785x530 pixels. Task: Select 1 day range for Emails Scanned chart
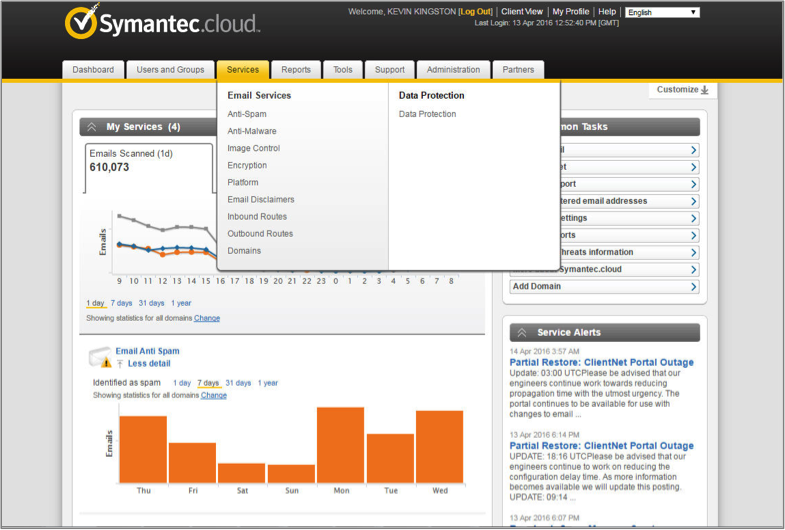(95, 303)
